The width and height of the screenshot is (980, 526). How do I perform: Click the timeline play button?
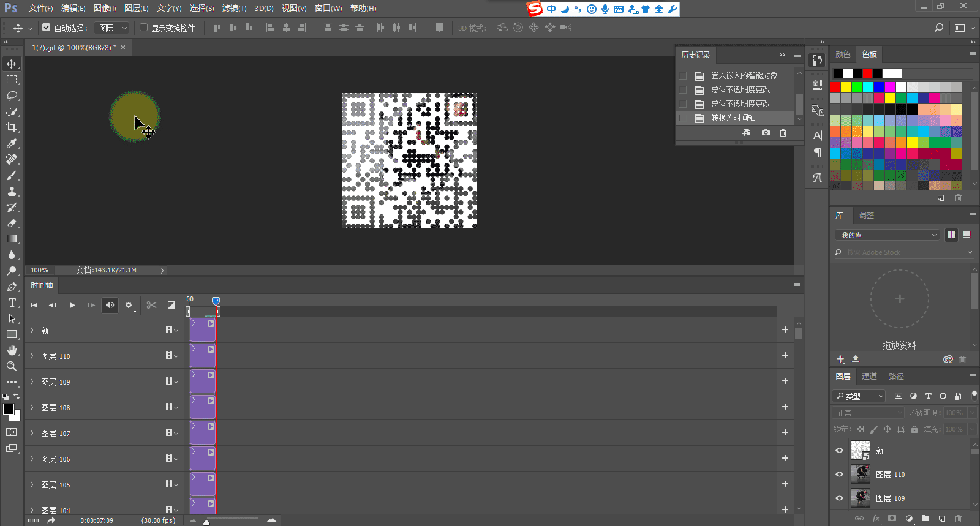[x=72, y=305]
